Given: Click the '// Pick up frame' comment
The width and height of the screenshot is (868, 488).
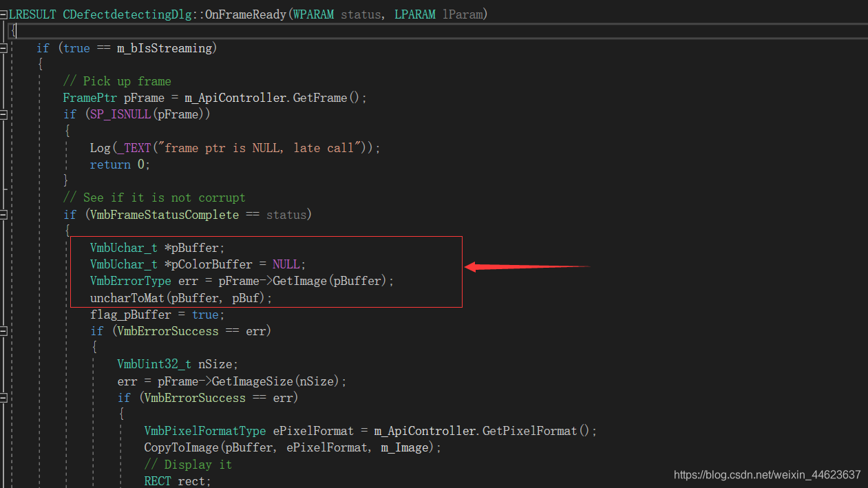Looking at the screenshot, I should click(x=117, y=81).
